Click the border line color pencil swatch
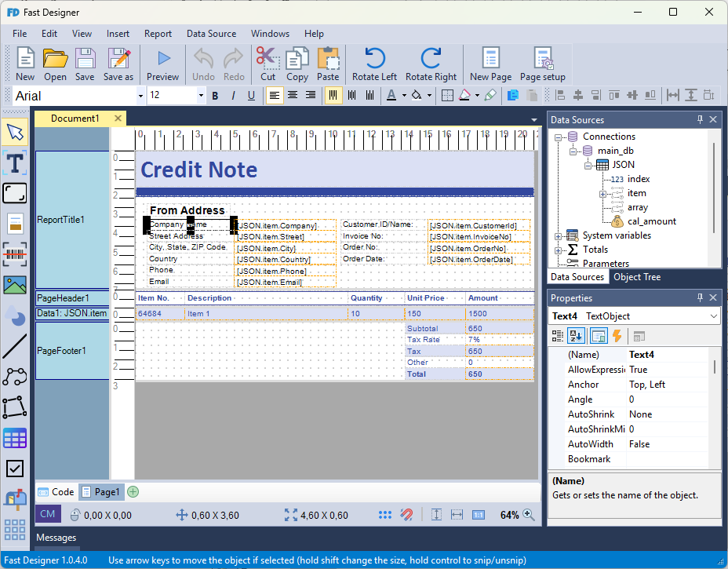This screenshot has height=569, width=728. 464,96
